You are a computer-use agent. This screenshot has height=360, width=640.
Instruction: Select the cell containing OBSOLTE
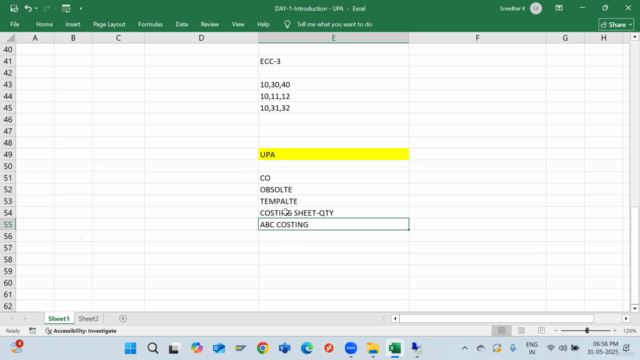[x=333, y=189]
